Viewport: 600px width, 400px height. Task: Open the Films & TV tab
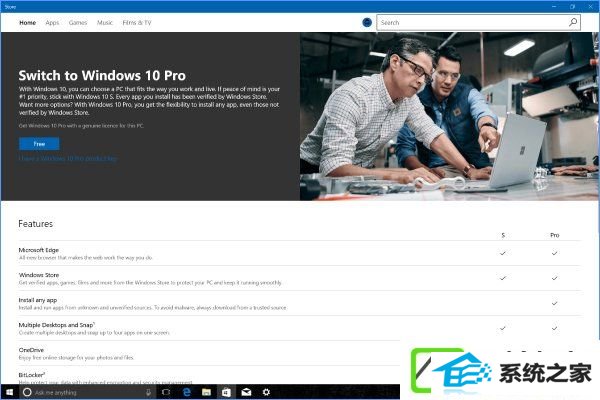pyautogui.click(x=137, y=23)
